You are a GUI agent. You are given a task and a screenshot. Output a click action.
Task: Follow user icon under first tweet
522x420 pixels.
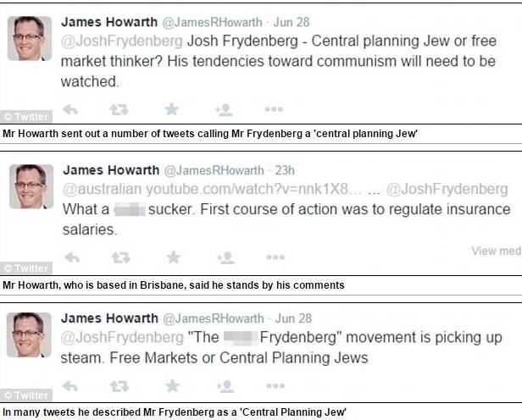pyautogui.click(x=224, y=110)
